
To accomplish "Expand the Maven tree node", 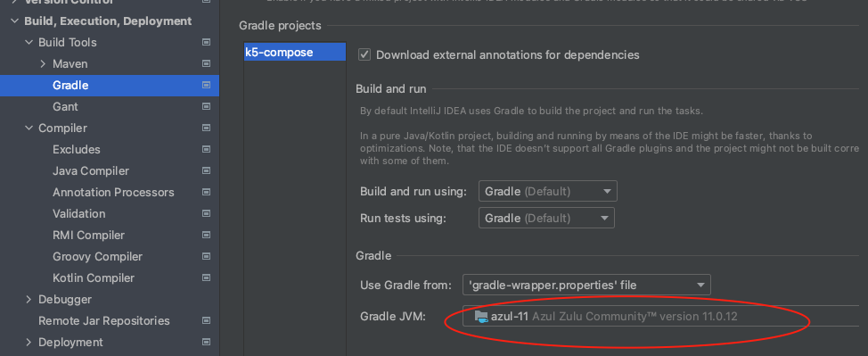I will point(43,63).
